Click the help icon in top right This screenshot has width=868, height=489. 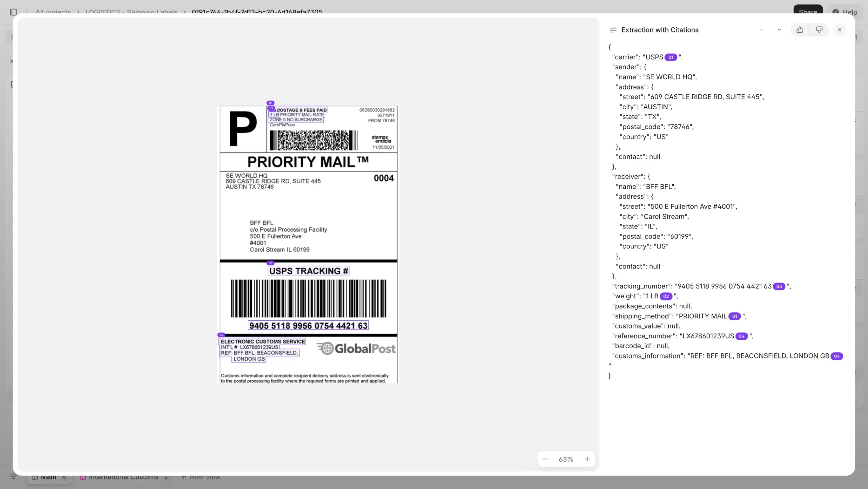click(836, 11)
